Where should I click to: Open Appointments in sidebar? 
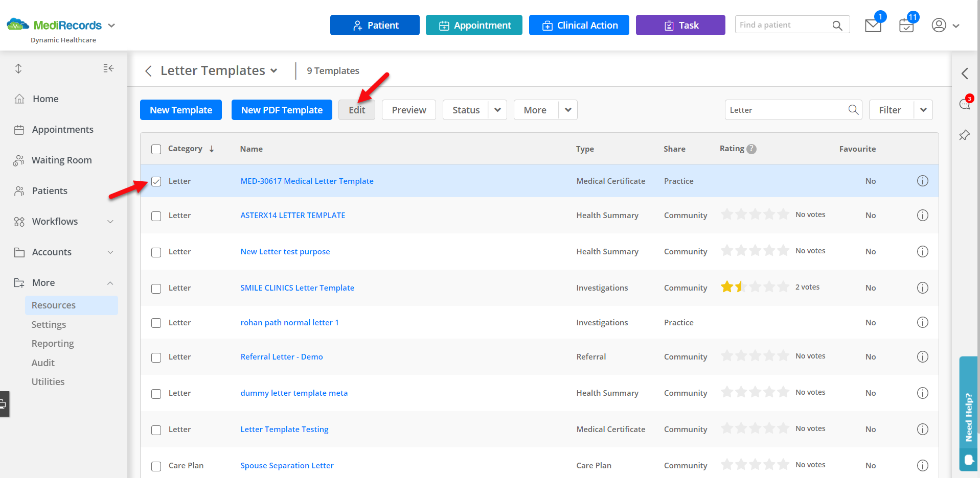click(62, 130)
